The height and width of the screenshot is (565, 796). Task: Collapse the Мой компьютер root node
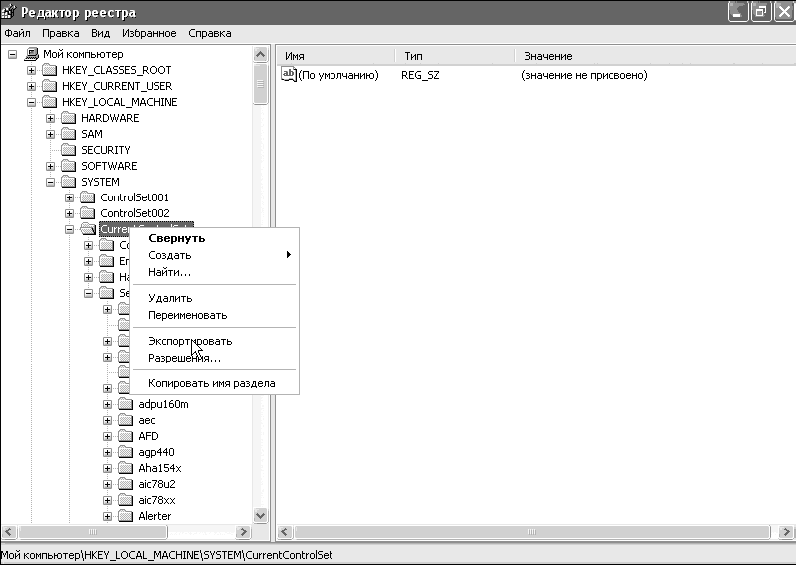13,54
